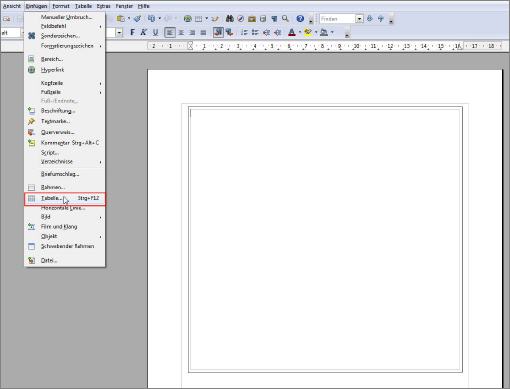
Task: Click the Zoom magnifier icon
Action: click(285, 19)
